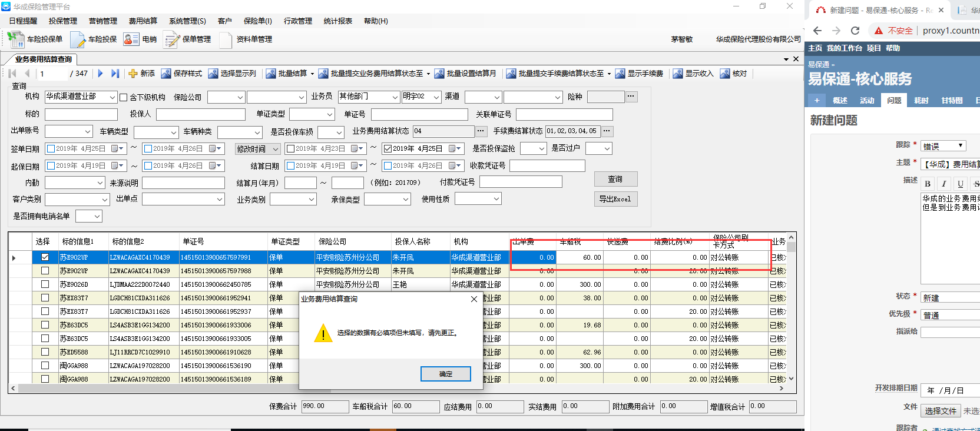This screenshot has width=980, height=431.
Task: Open 保单管理 from the main toolbar
Action: coord(171,39)
